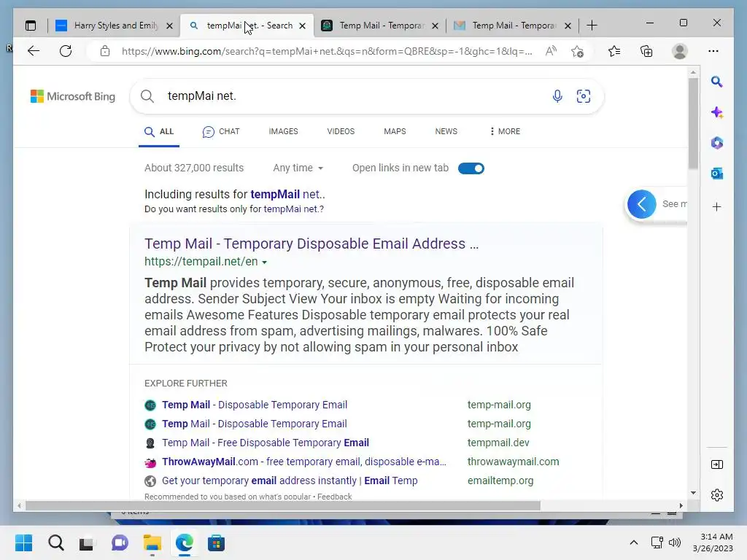Expand the See more side panel arrow
The width and height of the screenshot is (747, 560).
642,204
